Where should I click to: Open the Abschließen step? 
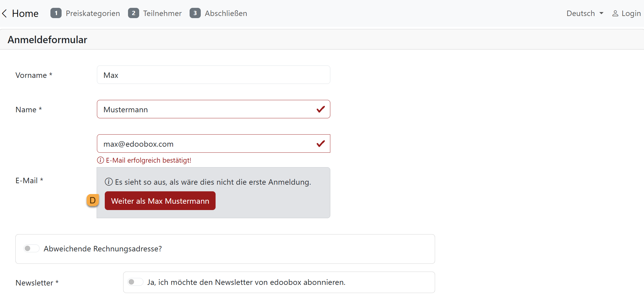[x=226, y=13]
